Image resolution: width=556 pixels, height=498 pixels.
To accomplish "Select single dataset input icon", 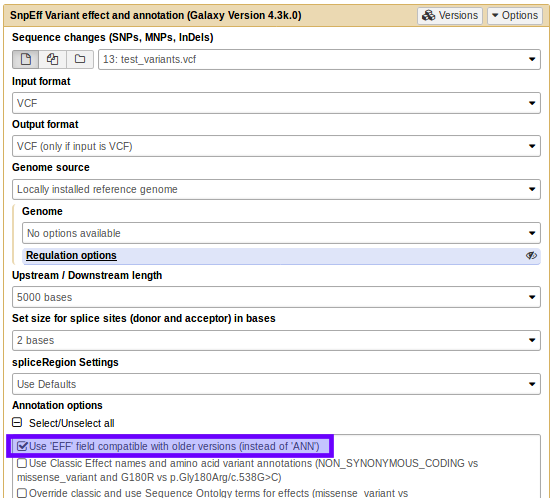I will [x=26, y=59].
